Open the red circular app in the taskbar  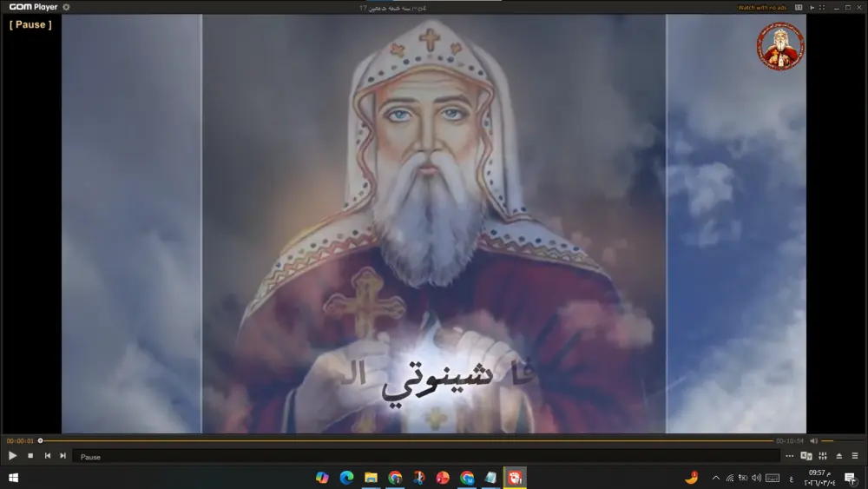click(x=443, y=478)
